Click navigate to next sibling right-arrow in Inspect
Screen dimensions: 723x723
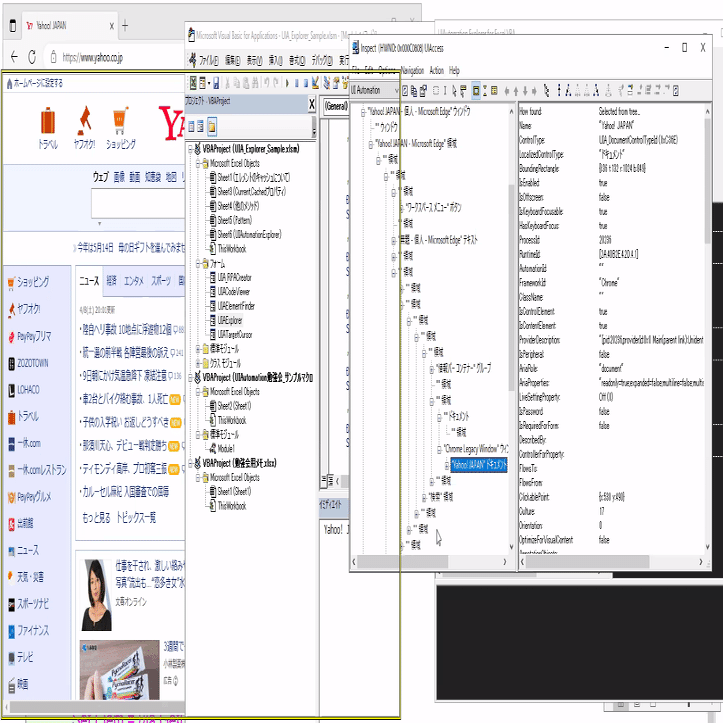(534, 91)
